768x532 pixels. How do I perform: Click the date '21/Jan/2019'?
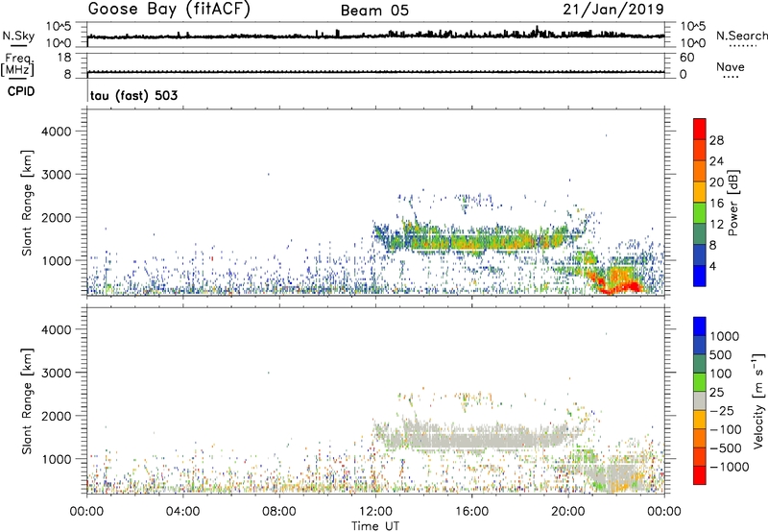click(613, 10)
